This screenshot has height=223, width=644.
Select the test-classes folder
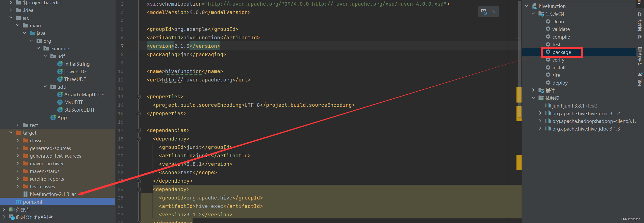42,186
